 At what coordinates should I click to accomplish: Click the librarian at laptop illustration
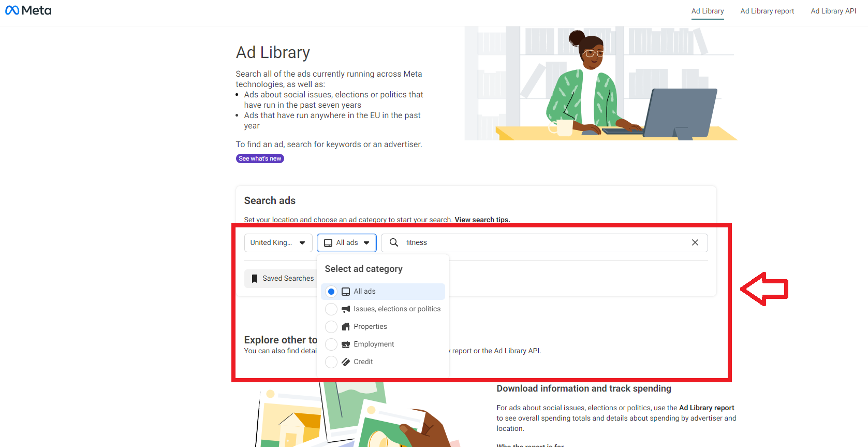tap(600, 83)
